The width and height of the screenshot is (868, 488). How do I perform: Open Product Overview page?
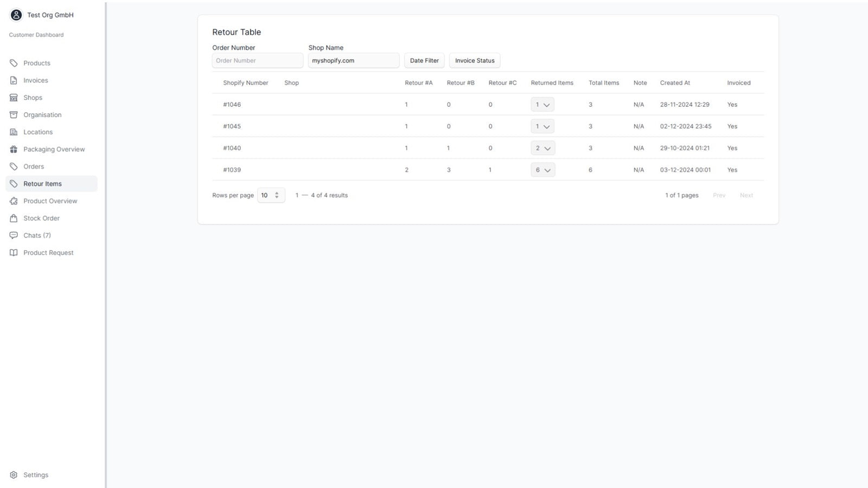click(52, 201)
